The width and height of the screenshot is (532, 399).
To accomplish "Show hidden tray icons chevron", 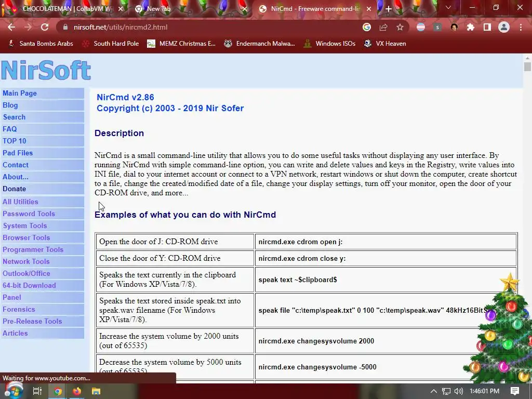I will coord(434,391).
